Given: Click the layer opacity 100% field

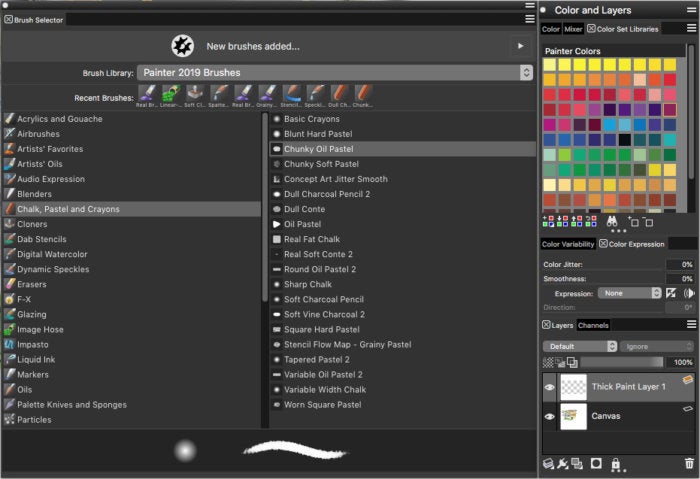Looking at the screenshot, I should tap(680, 362).
